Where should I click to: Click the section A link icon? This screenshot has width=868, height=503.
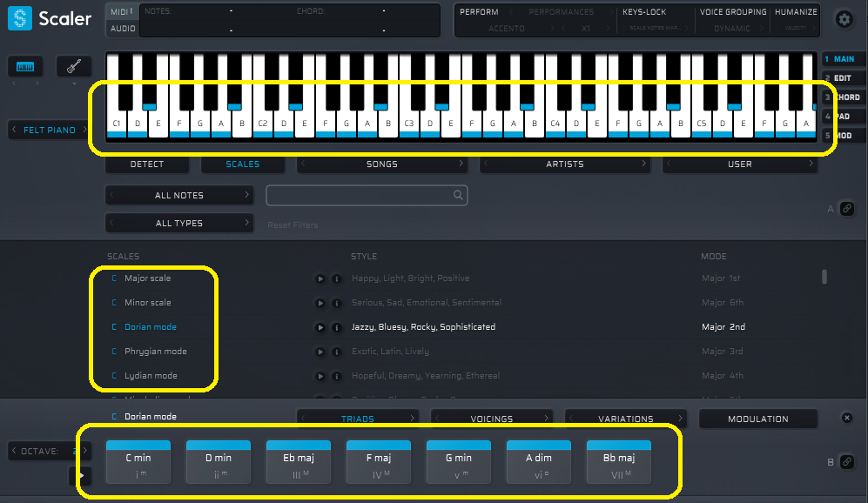(846, 209)
